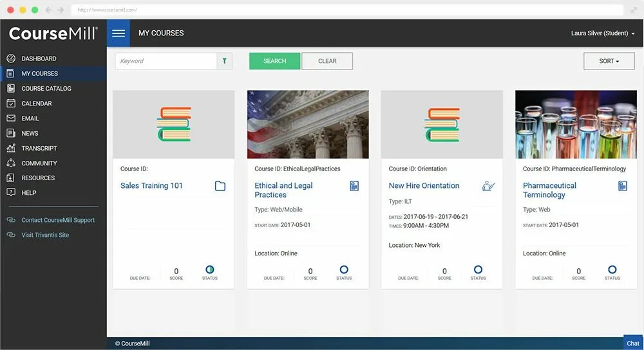
Task: Open Calendar from sidebar
Action: (53, 104)
